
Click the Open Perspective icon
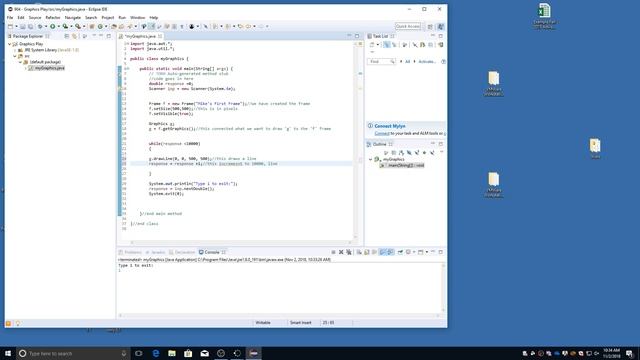430,27
